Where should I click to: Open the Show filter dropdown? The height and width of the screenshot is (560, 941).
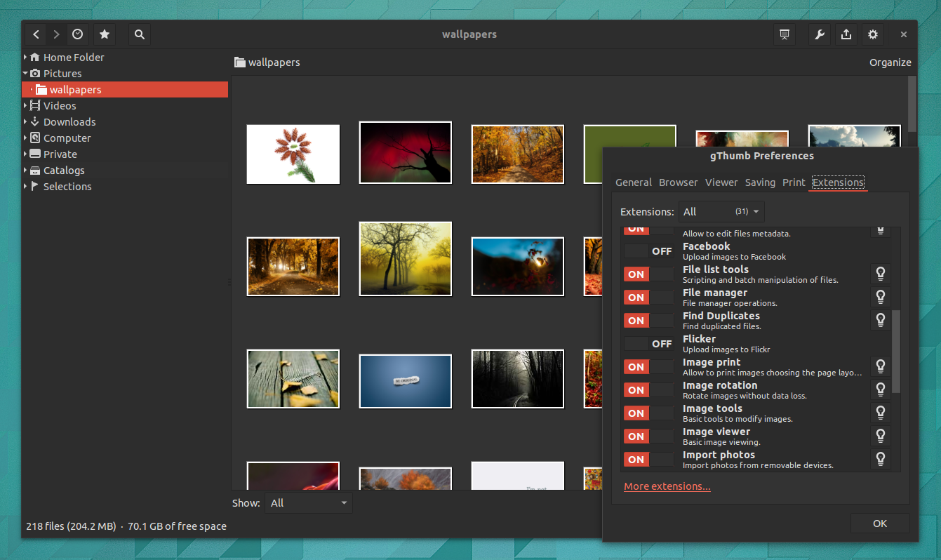[x=309, y=502]
